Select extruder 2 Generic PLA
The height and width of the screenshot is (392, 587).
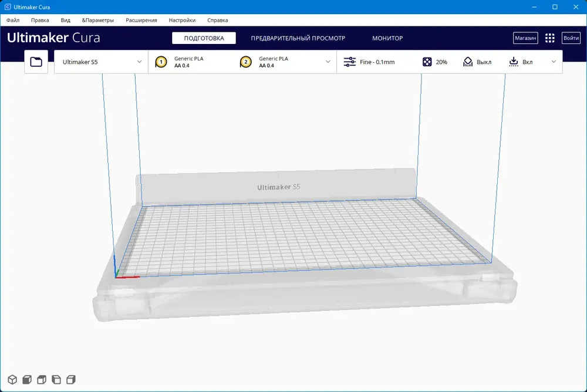coord(264,62)
